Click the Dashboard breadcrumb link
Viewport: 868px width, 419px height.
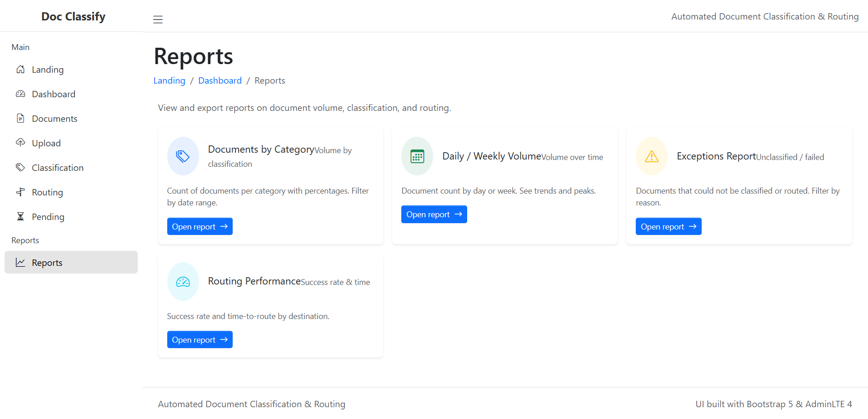click(x=219, y=80)
